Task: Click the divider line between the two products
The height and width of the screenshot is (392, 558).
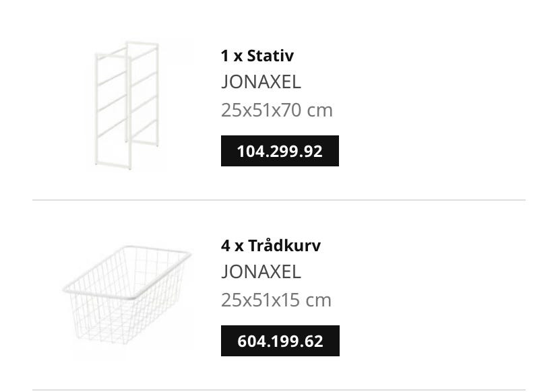Action: click(278, 200)
